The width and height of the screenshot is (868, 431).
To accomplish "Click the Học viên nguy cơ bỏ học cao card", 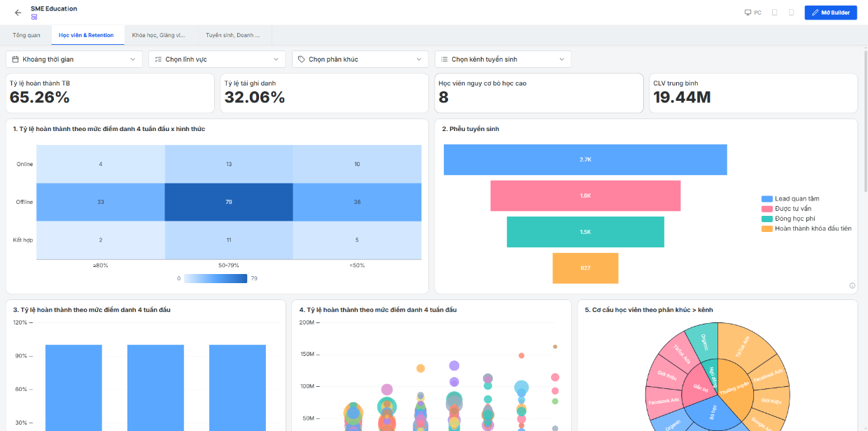I will tap(538, 93).
